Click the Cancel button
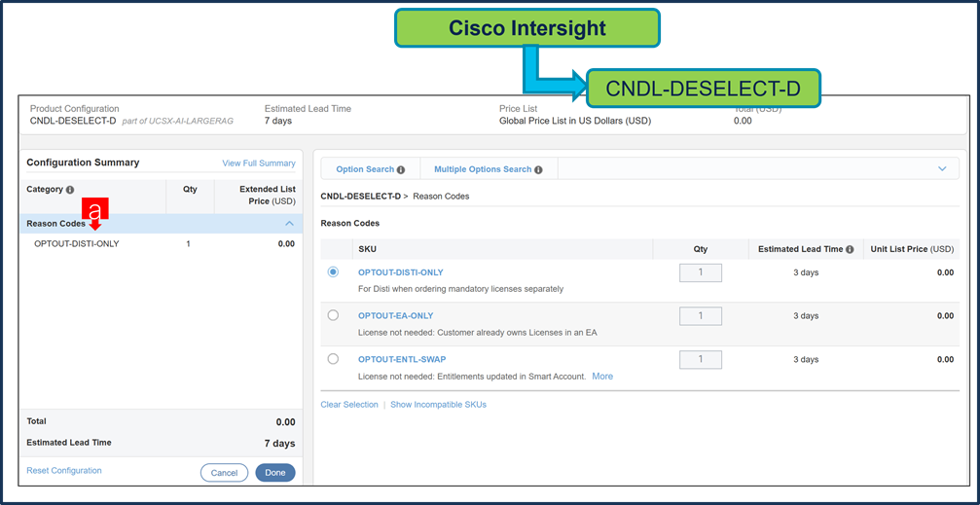Screen dimensions: 980x505 pos(225,473)
